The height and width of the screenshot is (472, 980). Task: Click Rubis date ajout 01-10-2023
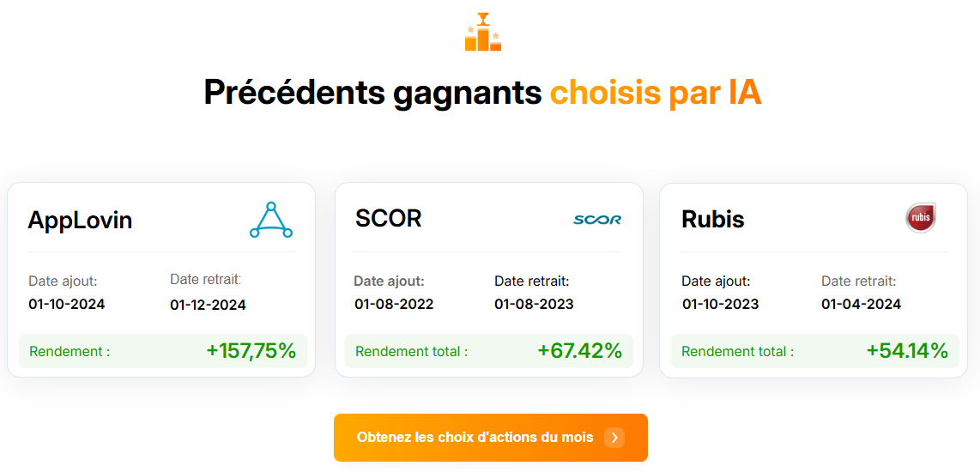(x=721, y=305)
